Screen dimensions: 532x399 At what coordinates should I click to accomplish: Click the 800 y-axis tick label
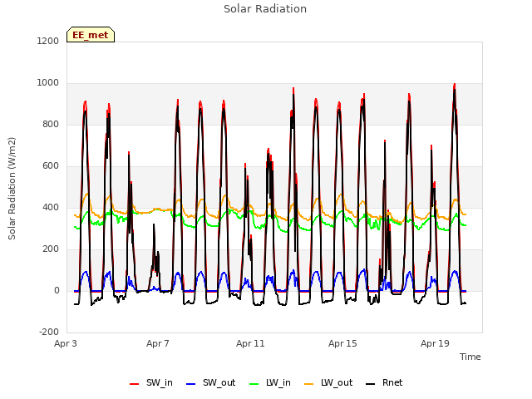(x=51, y=125)
